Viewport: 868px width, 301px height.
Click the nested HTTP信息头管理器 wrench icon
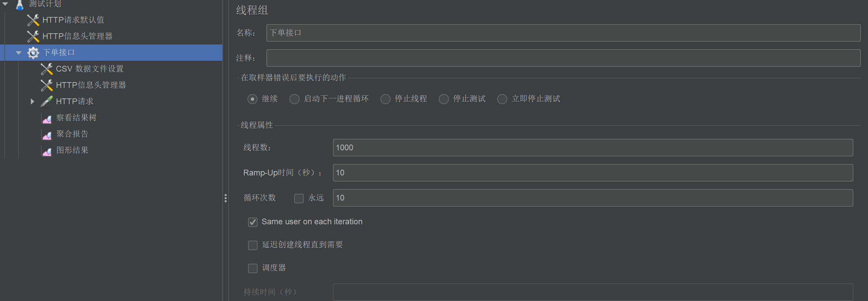(x=47, y=85)
